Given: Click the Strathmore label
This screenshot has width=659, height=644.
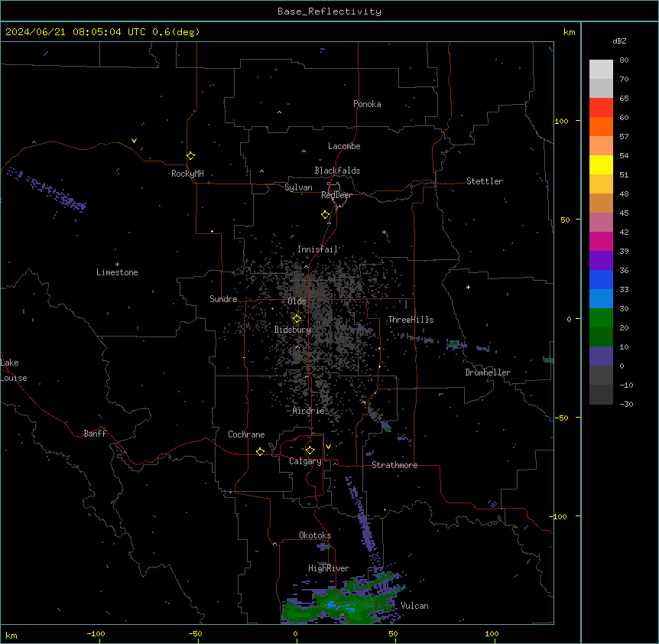Looking at the screenshot, I should [x=394, y=465].
